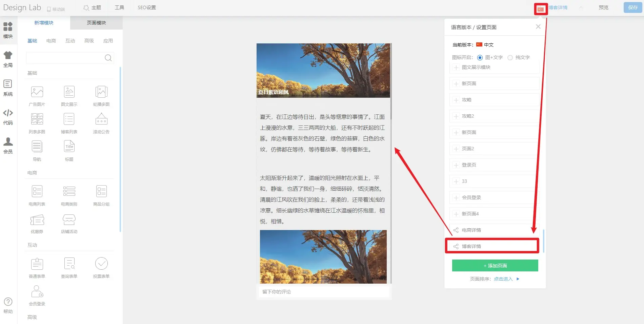Open the 代码 code panel in sidebar
Viewport: 644px width, 324px height.
point(8,117)
